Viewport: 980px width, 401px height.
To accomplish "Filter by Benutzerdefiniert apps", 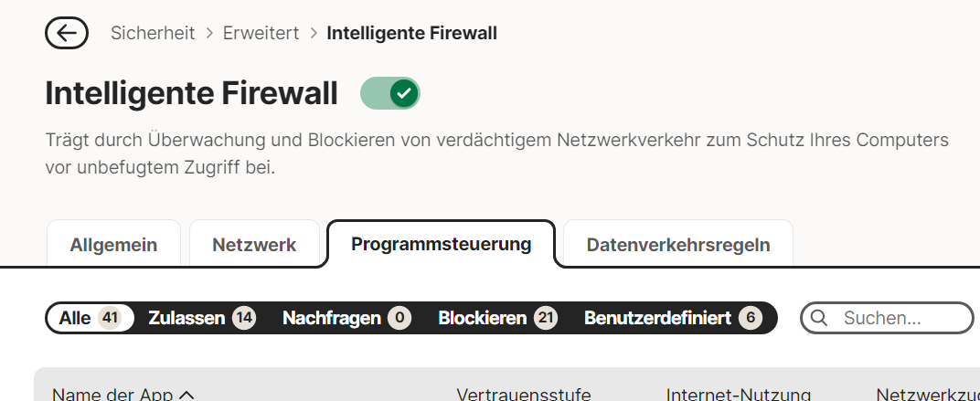I will tap(672, 318).
